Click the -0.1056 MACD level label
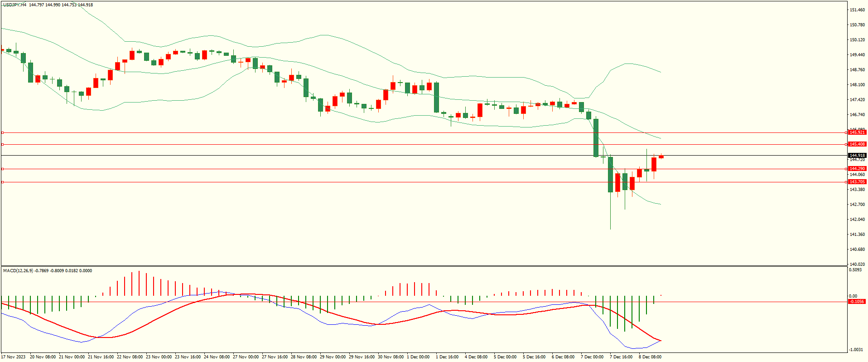 tap(857, 302)
